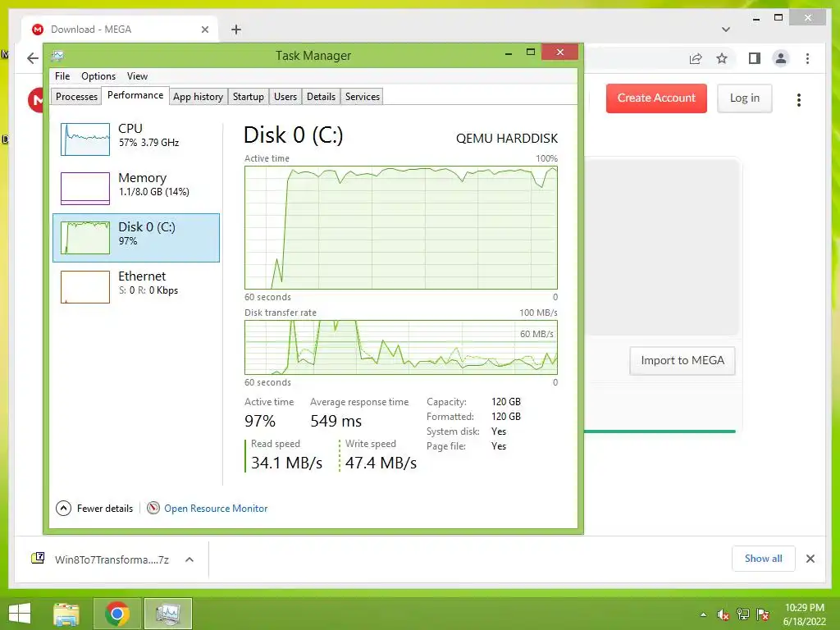The width and height of the screenshot is (840, 630).
Task: Click the Task Manager taskbar icon
Action: [x=168, y=614]
